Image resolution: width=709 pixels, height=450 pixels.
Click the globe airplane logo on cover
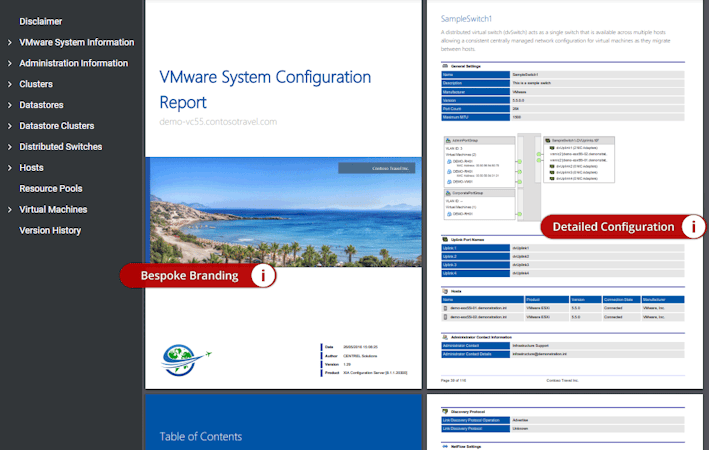pyautogui.click(x=185, y=360)
